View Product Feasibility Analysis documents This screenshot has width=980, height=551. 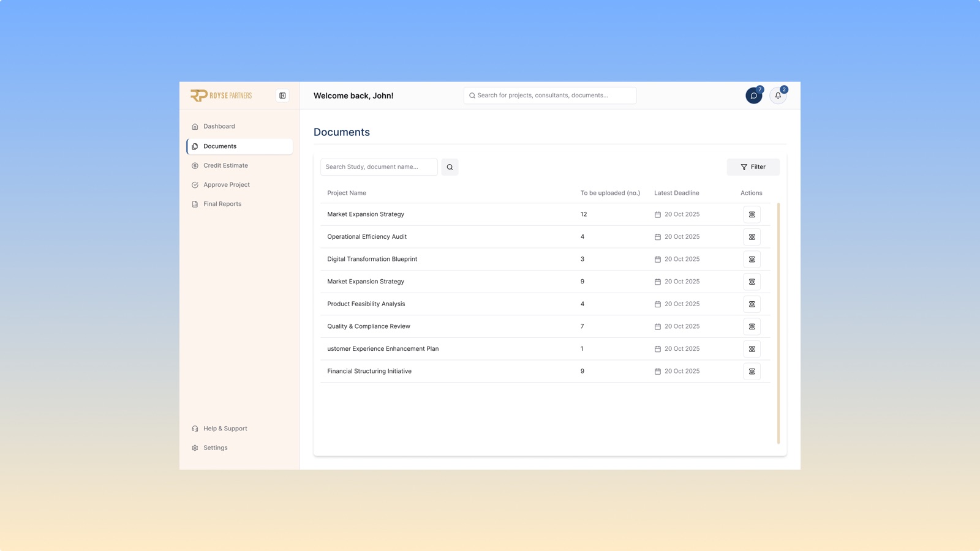[x=752, y=304]
